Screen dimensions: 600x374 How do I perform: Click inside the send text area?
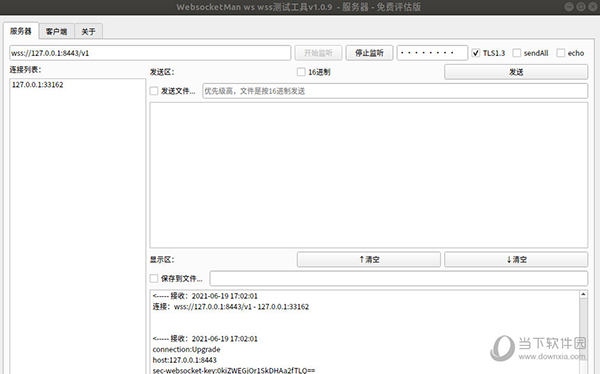pos(368,175)
